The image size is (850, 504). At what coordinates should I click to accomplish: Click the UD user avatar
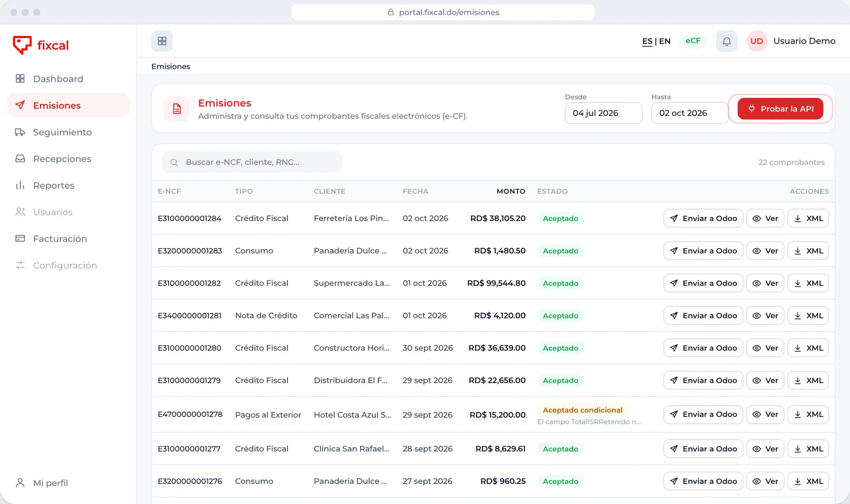[x=756, y=41]
